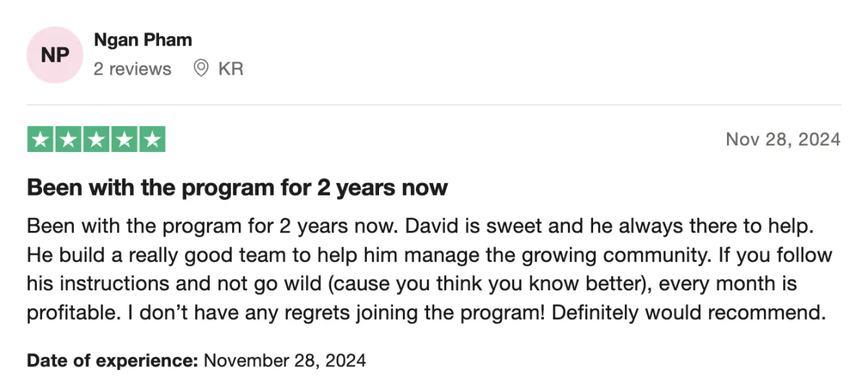Click the horizontal divider below reviewer info
The width and height of the screenshot is (868, 388).
[x=434, y=105]
